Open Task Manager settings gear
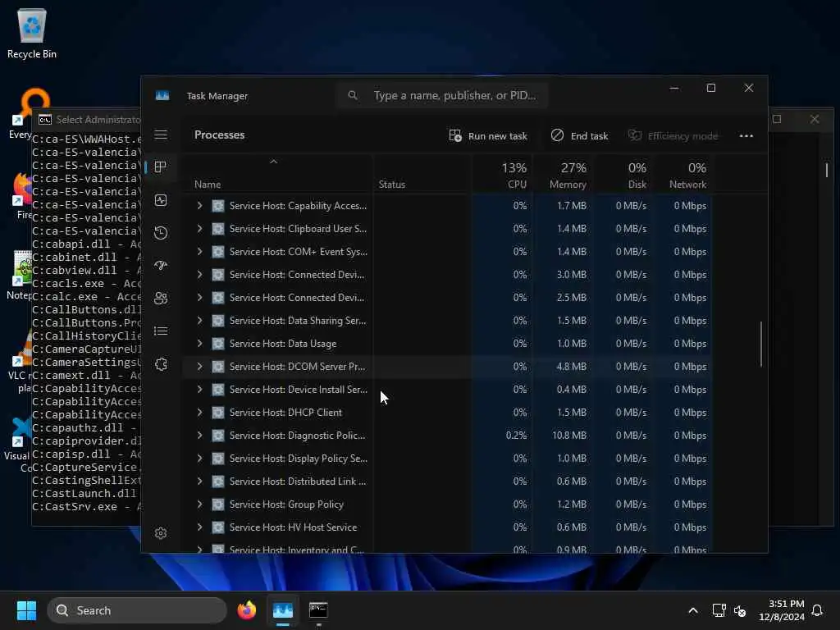This screenshot has height=630, width=840. coord(161,533)
